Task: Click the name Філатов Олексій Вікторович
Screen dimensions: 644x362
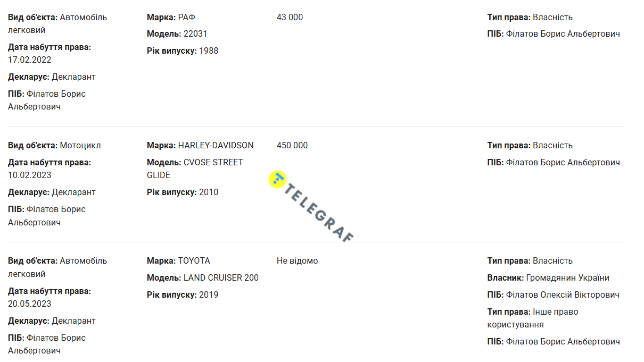Action: (563, 295)
